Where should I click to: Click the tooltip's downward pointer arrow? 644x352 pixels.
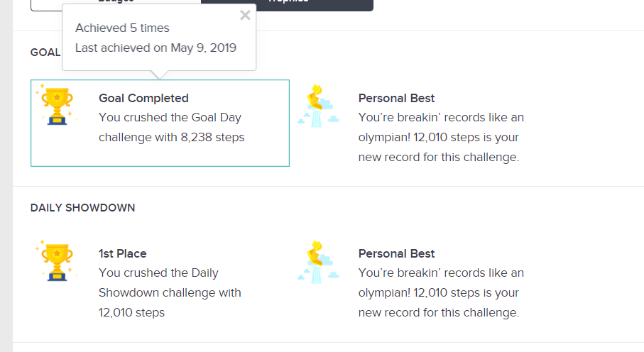pyautogui.click(x=159, y=75)
